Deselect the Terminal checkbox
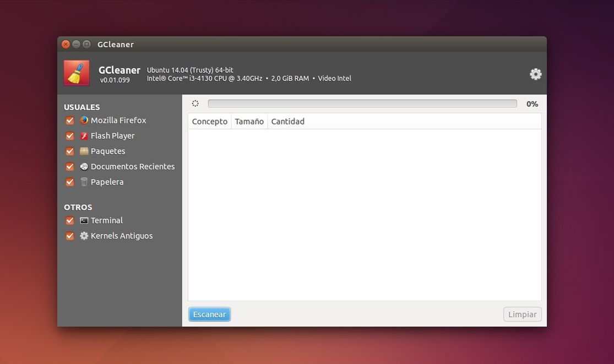The height and width of the screenshot is (364, 614). coord(70,221)
